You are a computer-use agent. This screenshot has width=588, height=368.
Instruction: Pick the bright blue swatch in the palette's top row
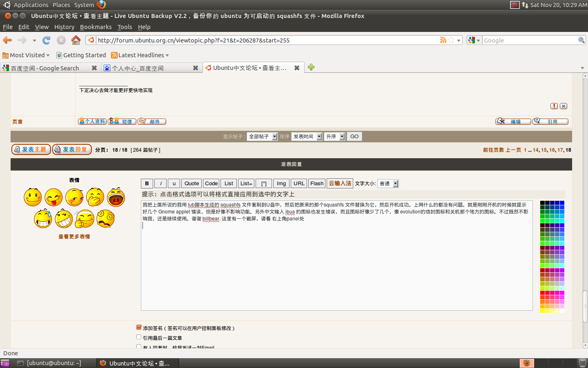562,203
